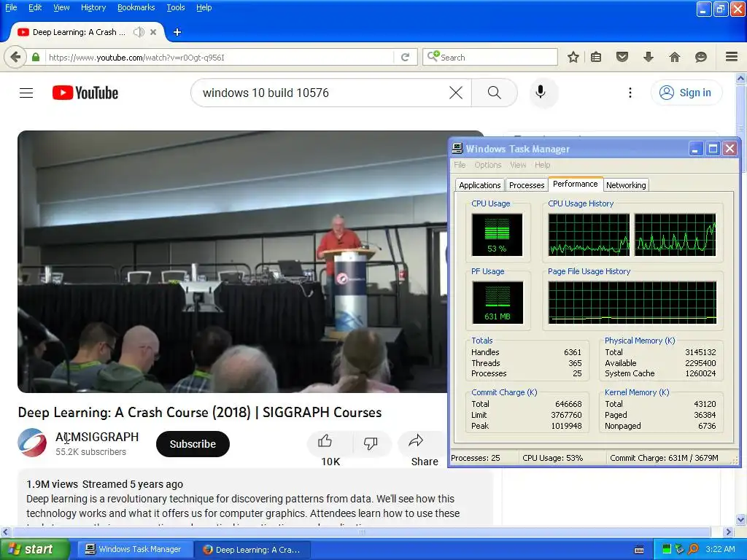Image resolution: width=747 pixels, height=560 pixels.
Task: Open Firefox History menu
Action: coord(93,7)
